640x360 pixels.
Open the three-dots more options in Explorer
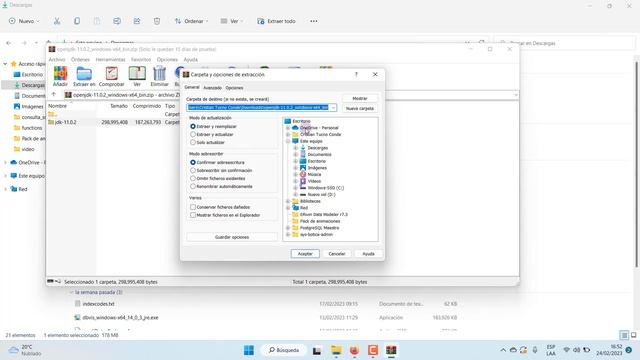[x=313, y=21]
